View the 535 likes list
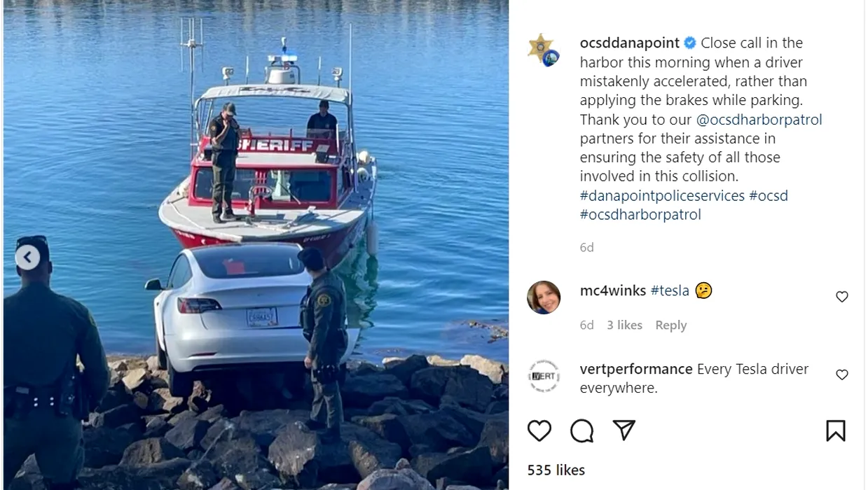 tap(556, 470)
